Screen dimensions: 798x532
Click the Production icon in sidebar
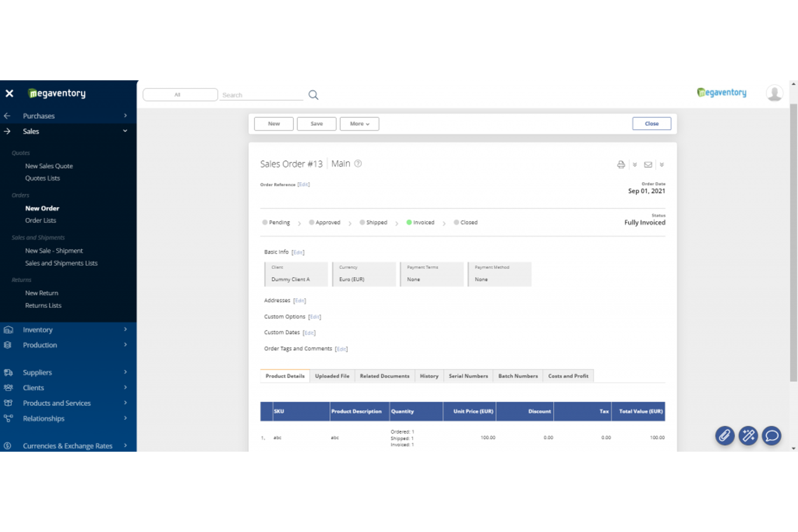(8, 345)
